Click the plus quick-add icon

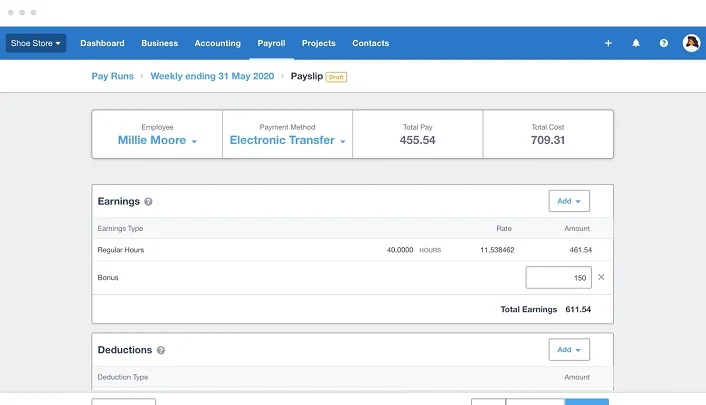coord(608,43)
